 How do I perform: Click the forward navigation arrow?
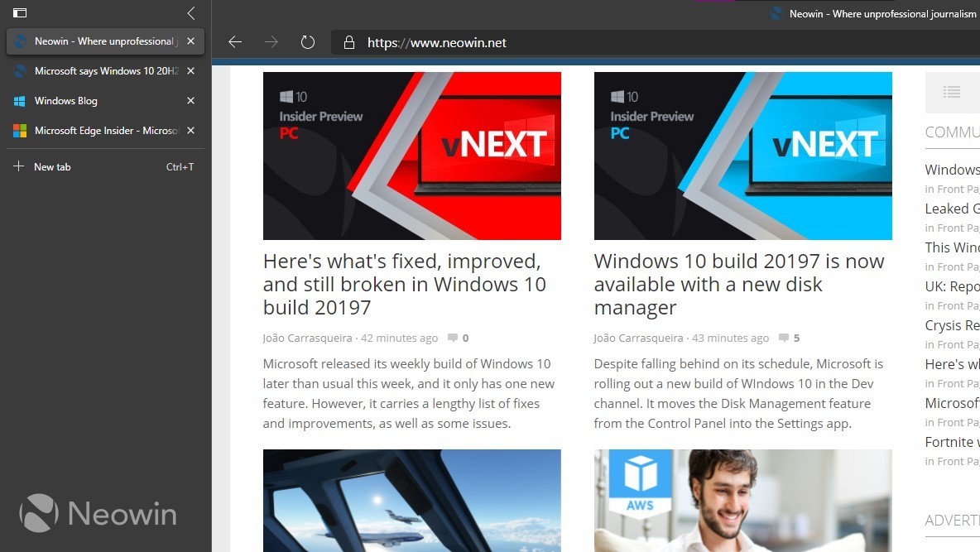(x=271, y=41)
